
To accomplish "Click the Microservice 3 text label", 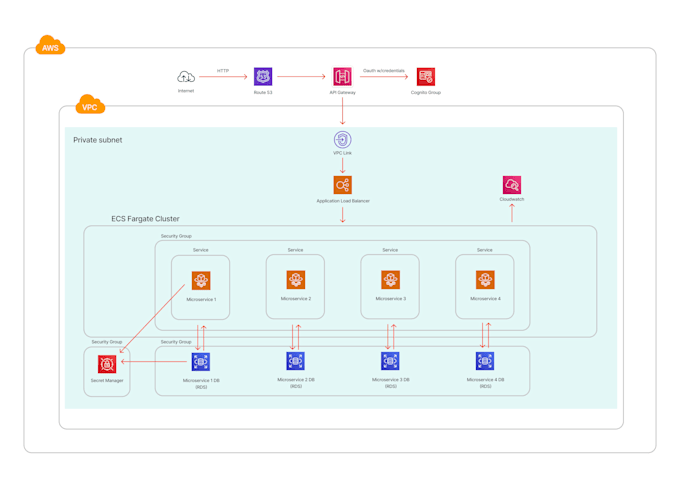I will click(x=391, y=299).
